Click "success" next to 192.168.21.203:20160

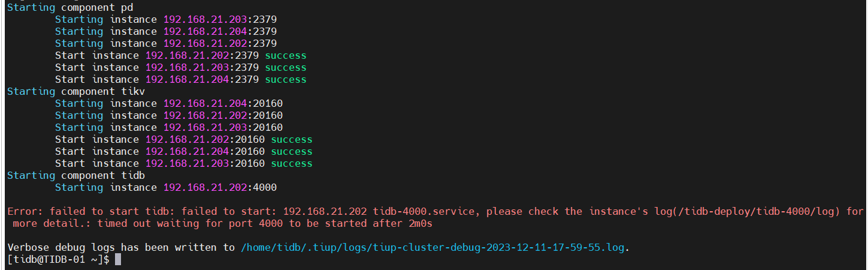292,163
